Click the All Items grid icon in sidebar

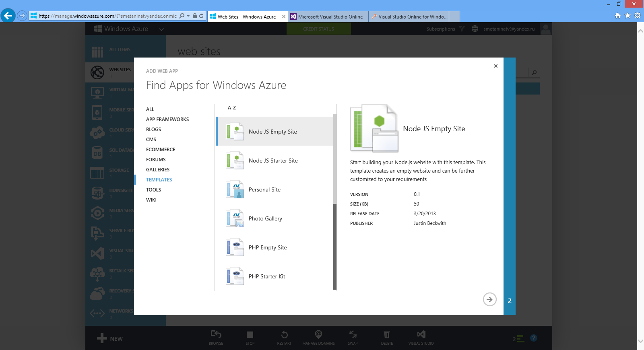tap(97, 52)
